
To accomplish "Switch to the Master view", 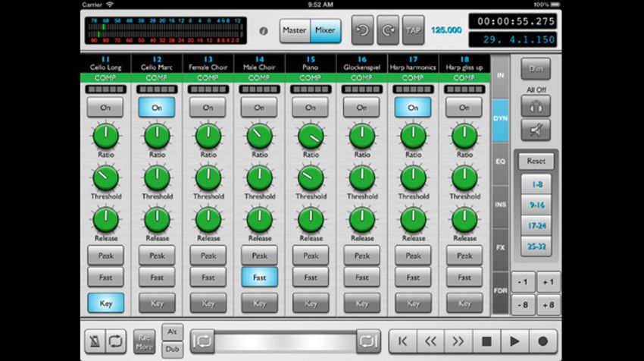I will (295, 30).
